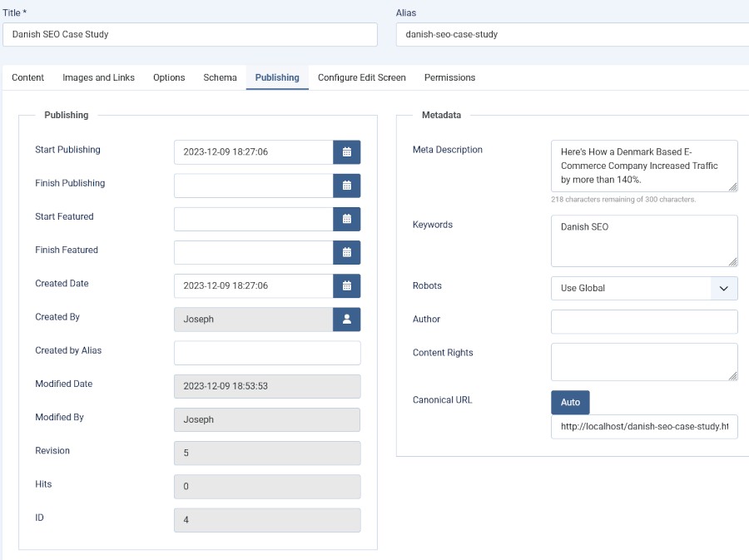Open the Created Date calendar picker
749x560 pixels.
click(347, 285)
